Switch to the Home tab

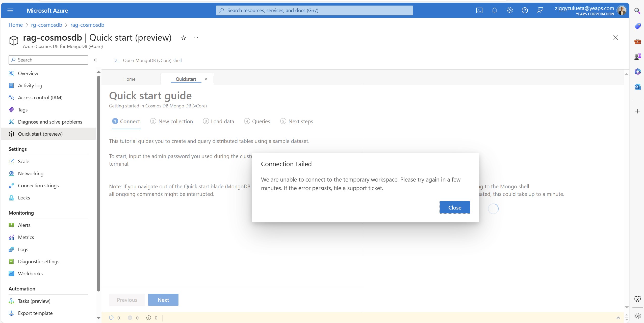coord(129,79)
